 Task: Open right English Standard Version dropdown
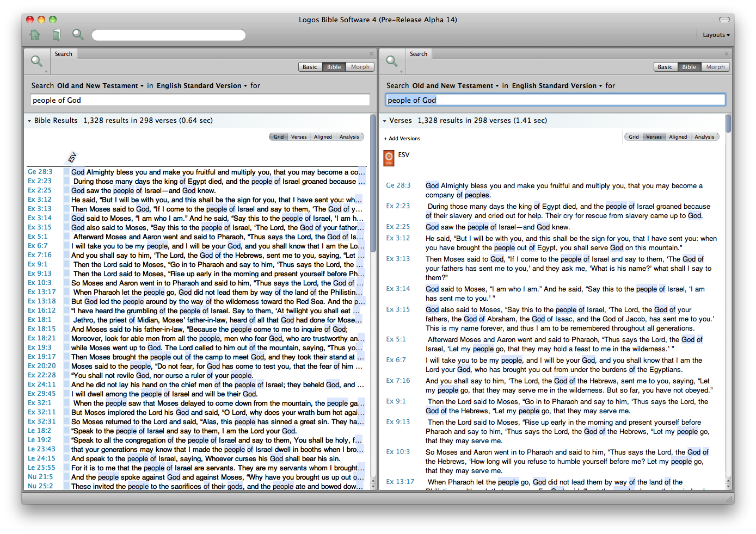tap(557, 85)
